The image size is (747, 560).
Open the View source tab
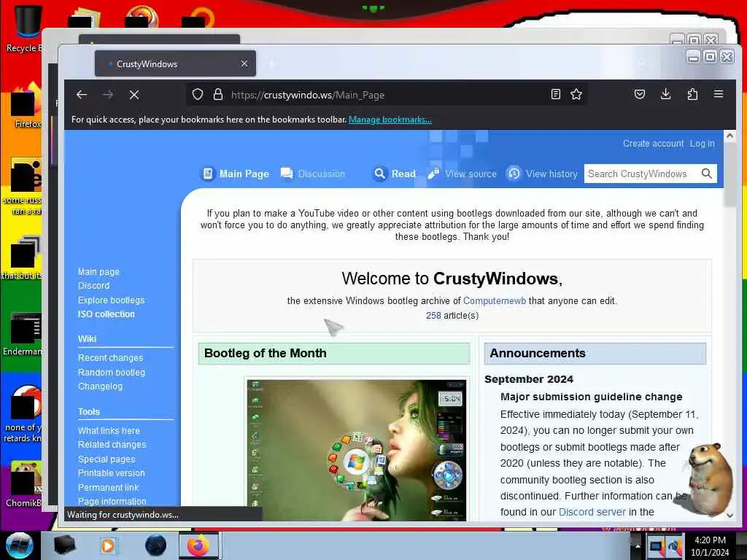462,174
